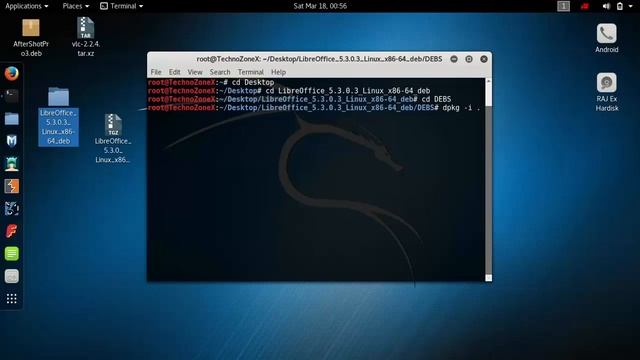640x360 pixels.
Task: Open Firefox from the dock
Action: [x=11, y=74]
